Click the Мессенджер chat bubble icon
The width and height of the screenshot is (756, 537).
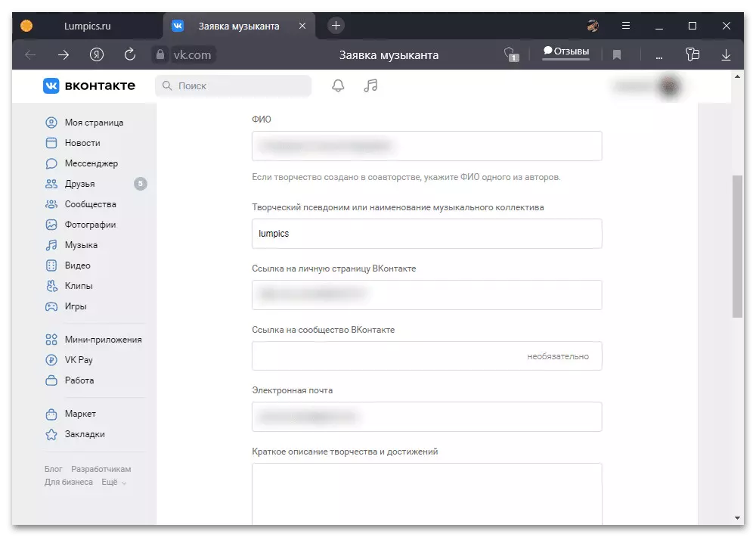point(51,163)
